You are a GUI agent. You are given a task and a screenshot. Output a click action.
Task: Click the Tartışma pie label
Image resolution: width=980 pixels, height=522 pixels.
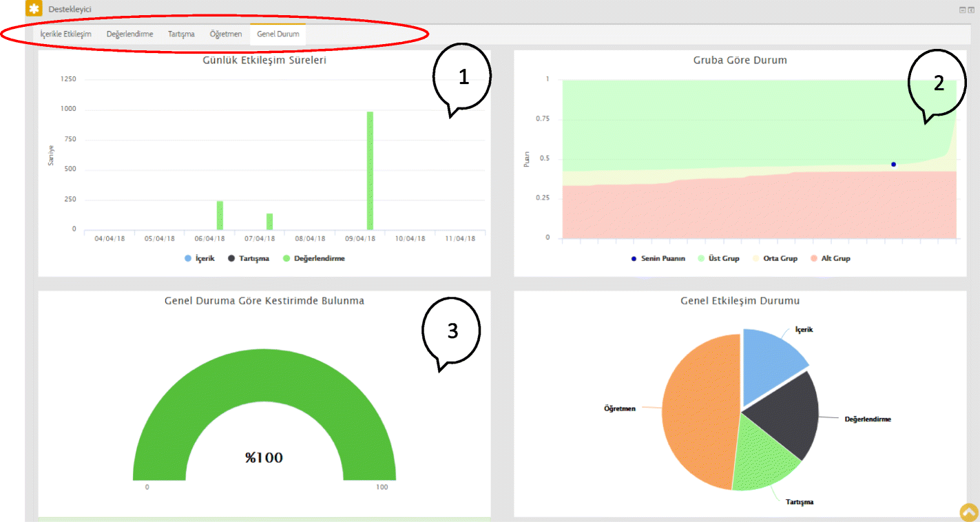coord(800,502)
